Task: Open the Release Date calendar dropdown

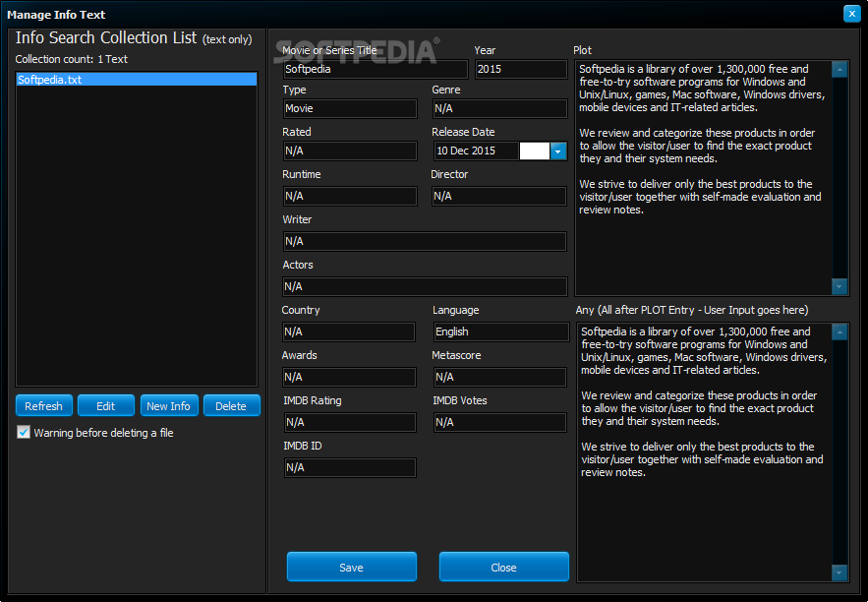Action: click(558, 150)
